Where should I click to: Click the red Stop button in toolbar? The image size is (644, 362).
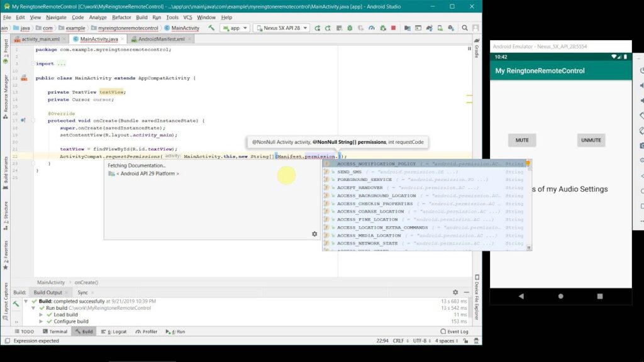pos(394,28)
